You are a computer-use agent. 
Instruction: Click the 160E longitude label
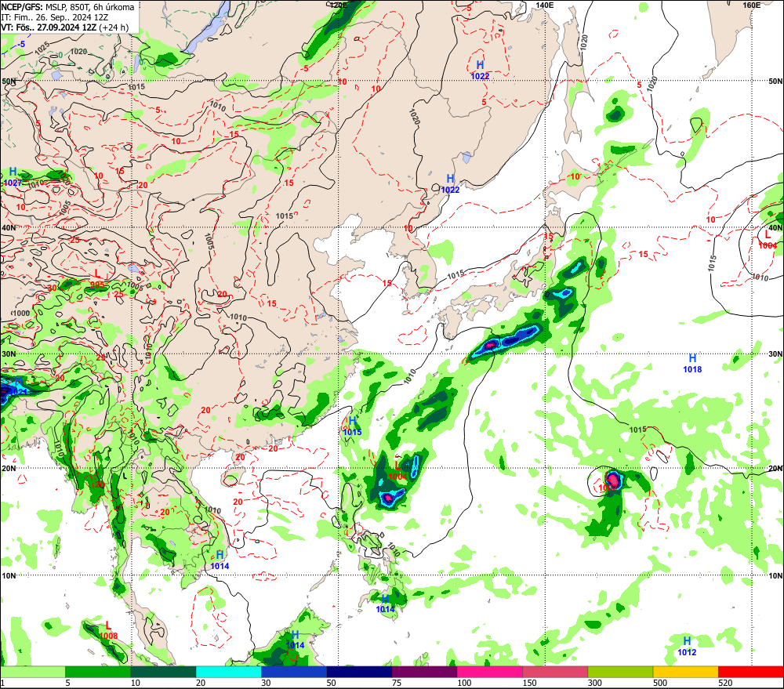click(751, 5)
